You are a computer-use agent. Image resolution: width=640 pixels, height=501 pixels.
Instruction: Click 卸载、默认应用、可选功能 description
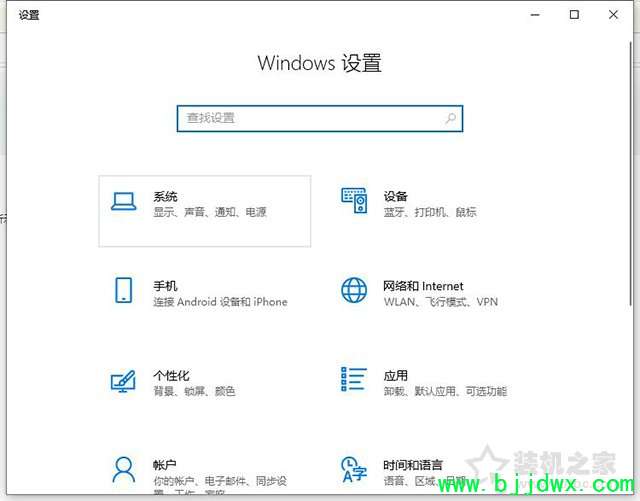tap(445, 391)
